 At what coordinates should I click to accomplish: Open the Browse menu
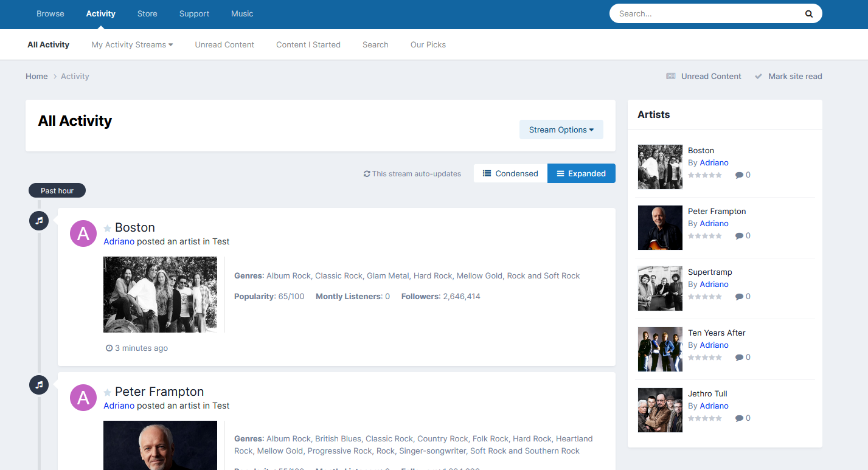click(50, 13)
